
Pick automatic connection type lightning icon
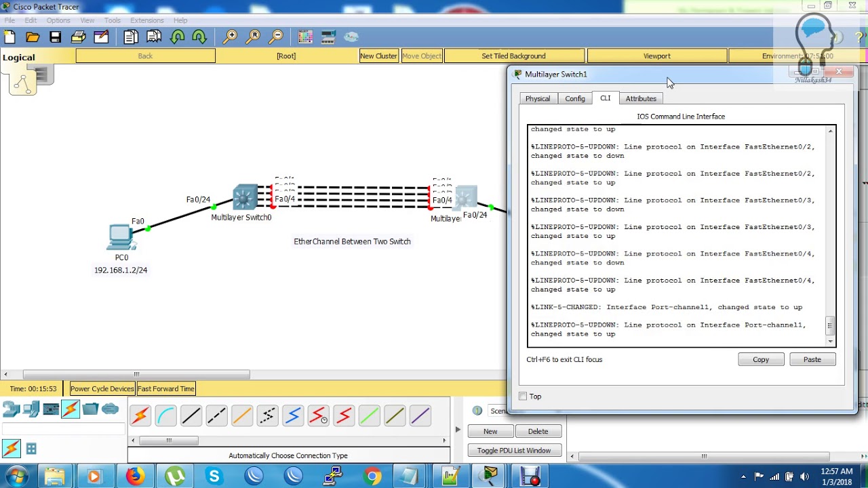pyautogui.click(x=140, y=415)
